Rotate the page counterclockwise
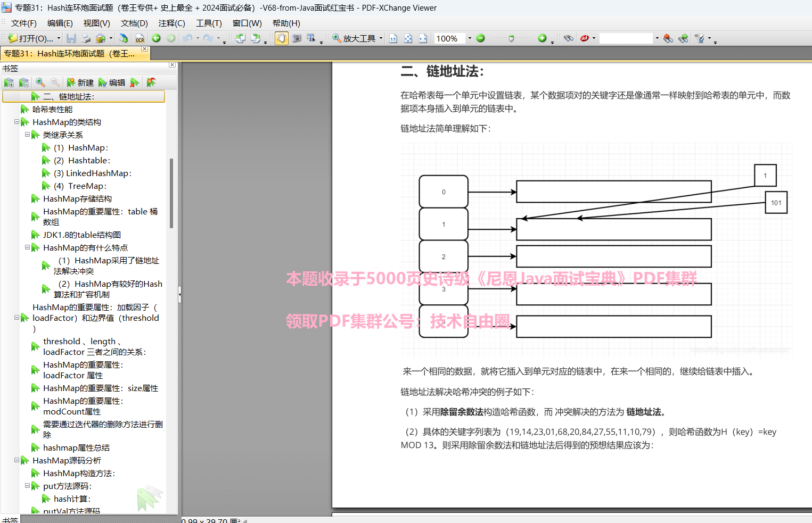Viewport: 812px width, 523px height. 241,38
